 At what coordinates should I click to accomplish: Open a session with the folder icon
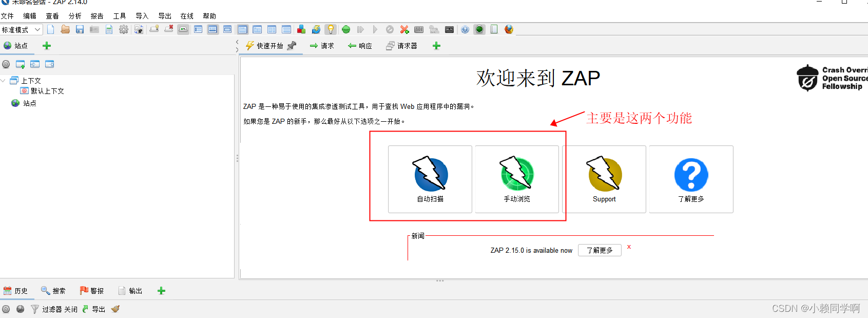tap(65, 29)
